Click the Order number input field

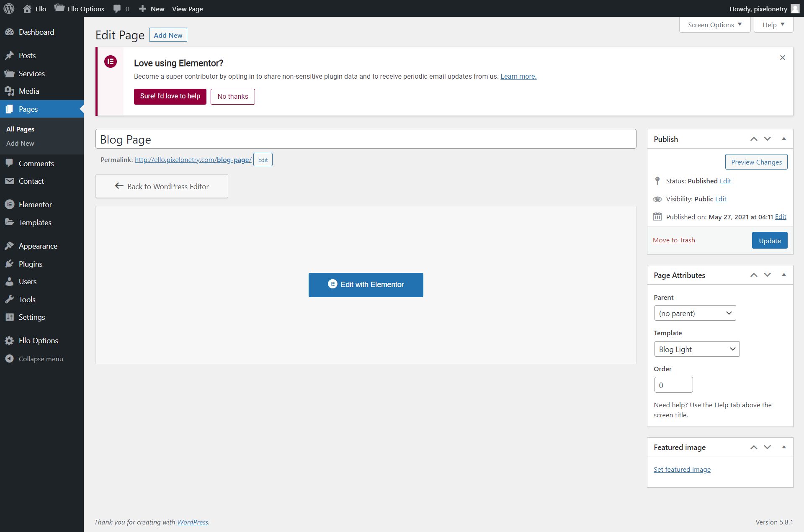[x=673, y=385]
